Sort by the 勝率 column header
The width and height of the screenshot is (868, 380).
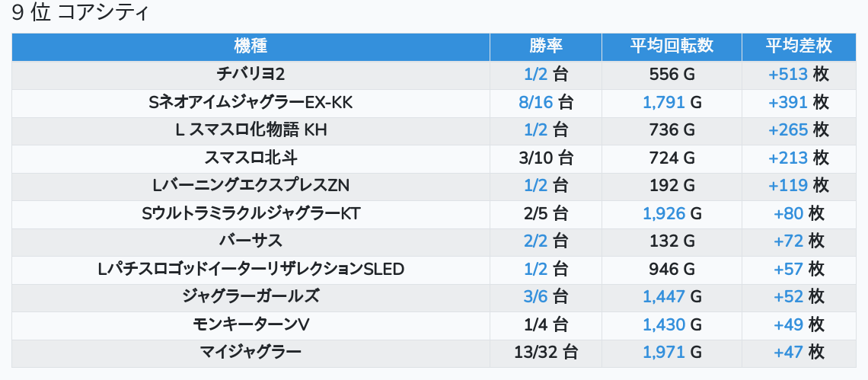point(545,46)
